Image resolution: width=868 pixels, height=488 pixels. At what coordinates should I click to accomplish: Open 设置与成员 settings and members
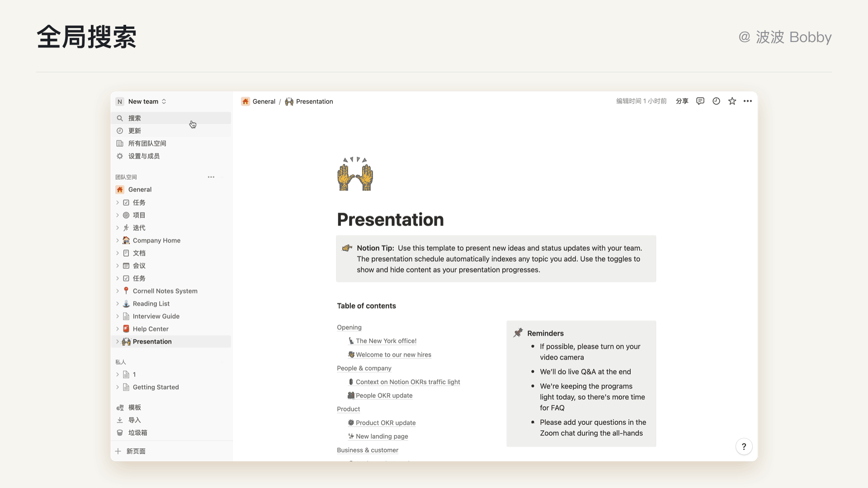pyautogui.click(x=144, y=156)
